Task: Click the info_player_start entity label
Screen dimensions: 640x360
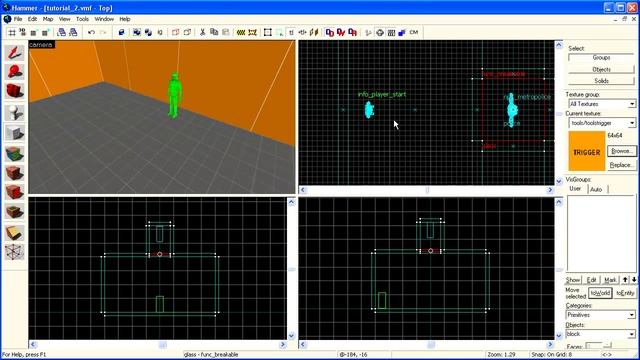Action: [382, 94]
